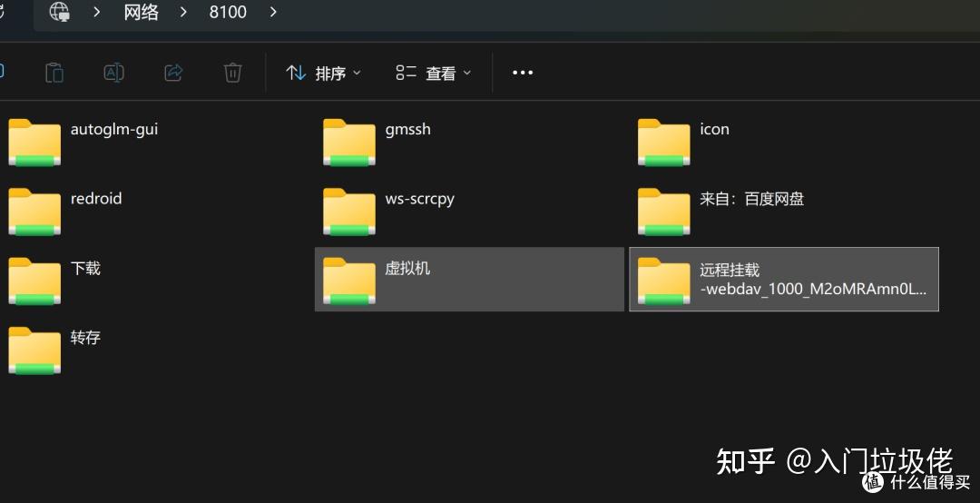
Task: Select the redroid folder icon
Action: point(34,212)
